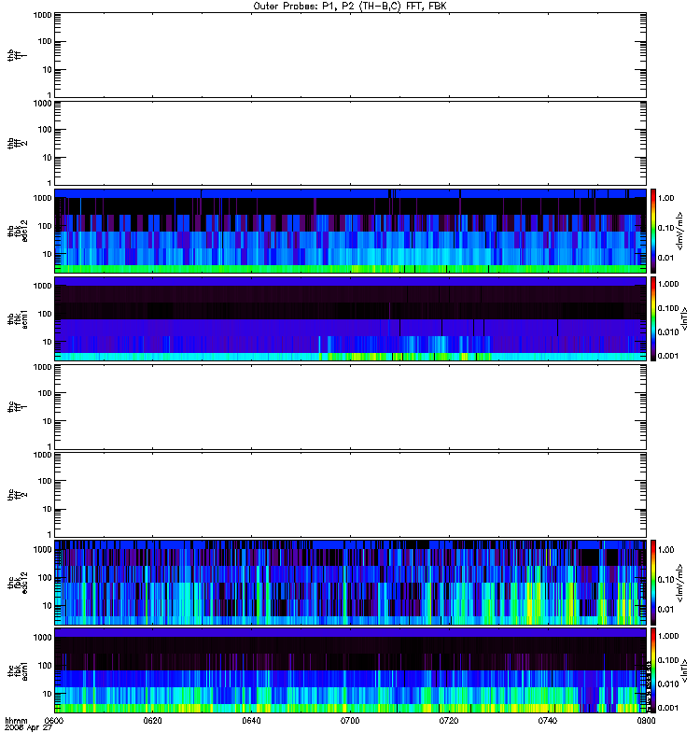Click the empty thc fft 1 plot panel
700x747 pixels.
[350, 407]
